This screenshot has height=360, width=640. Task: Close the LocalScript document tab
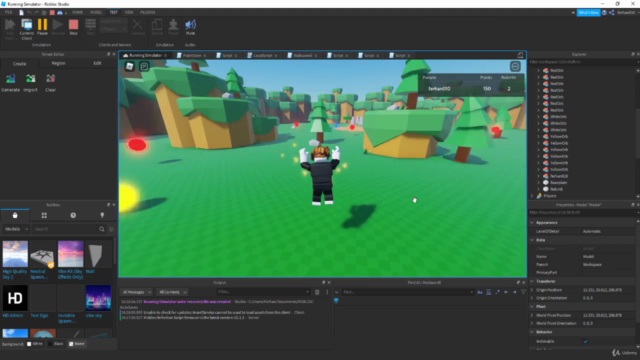(x=276, y=56)
